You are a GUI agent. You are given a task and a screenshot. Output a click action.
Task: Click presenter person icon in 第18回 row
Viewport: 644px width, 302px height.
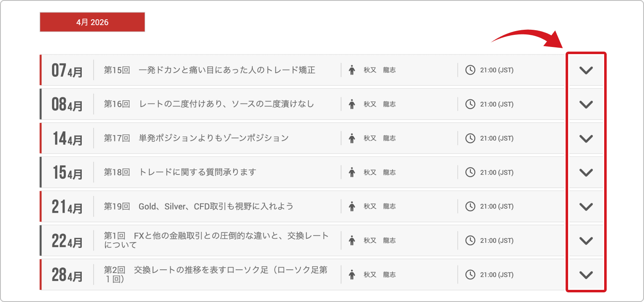tap(352, 172)
